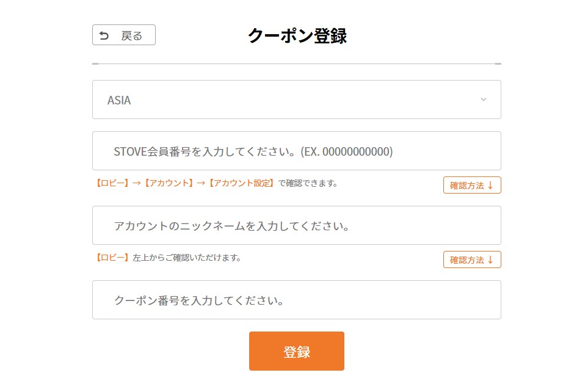
Task: Focus the STOVE会員番号 input field
Action: (x=297, y=151)
